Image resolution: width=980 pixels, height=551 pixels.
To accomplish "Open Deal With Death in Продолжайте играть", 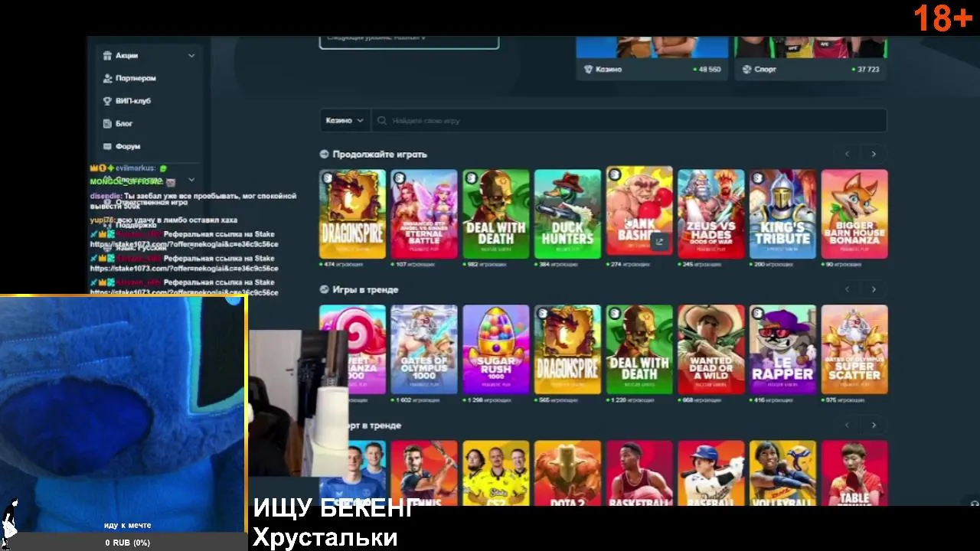I will tap(496, 214).
